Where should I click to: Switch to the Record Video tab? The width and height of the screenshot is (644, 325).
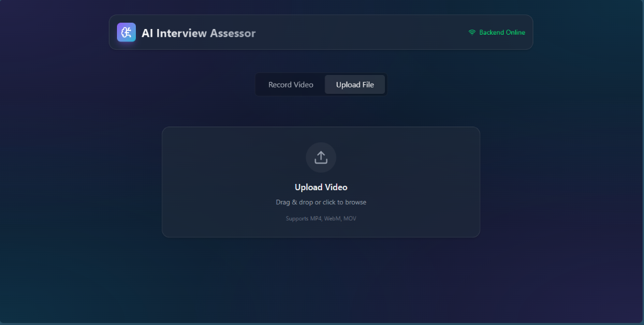(291, 85)
